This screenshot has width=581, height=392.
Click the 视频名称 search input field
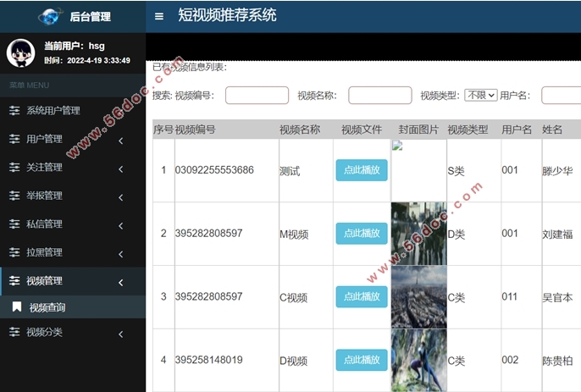pos(379,96)
